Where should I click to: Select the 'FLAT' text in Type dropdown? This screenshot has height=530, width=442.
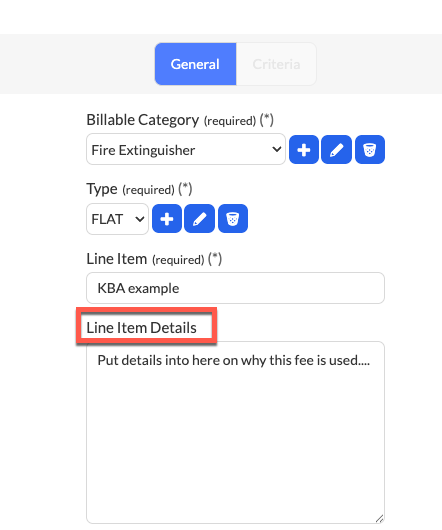coord(107,219)
